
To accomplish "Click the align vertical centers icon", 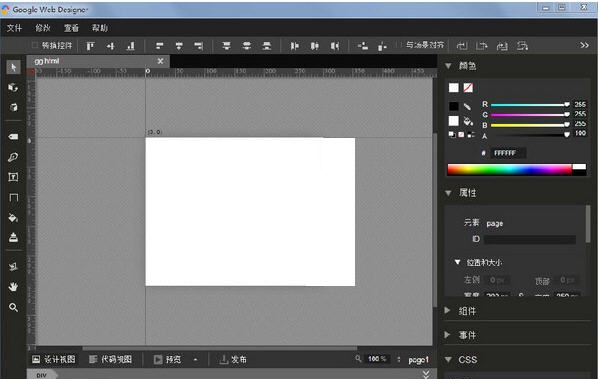I will [x=111, y=46].
